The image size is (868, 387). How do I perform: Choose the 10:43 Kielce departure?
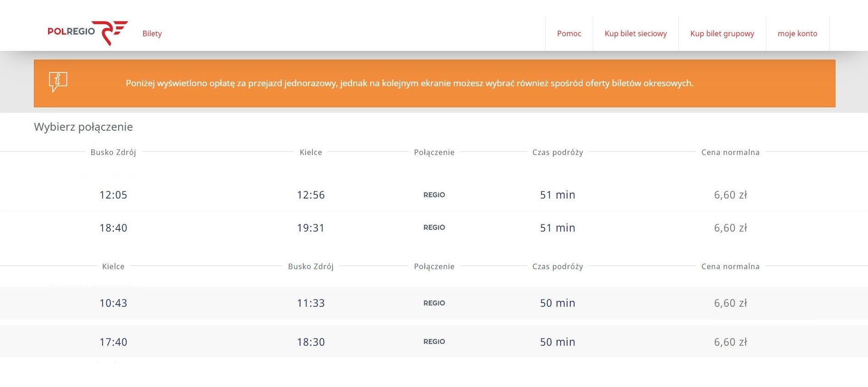point(113,303)
